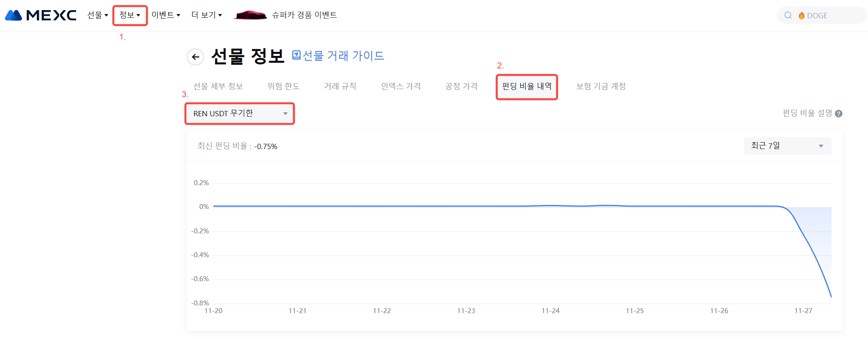Click the MEXC logo
The height and width of the screenshot is (339, 868).
41,15
